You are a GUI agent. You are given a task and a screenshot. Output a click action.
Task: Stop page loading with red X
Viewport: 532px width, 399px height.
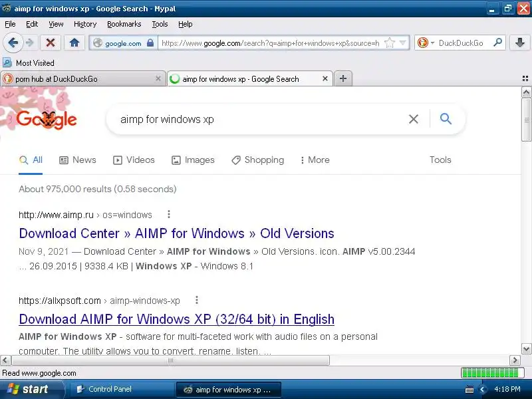(51, 43)
